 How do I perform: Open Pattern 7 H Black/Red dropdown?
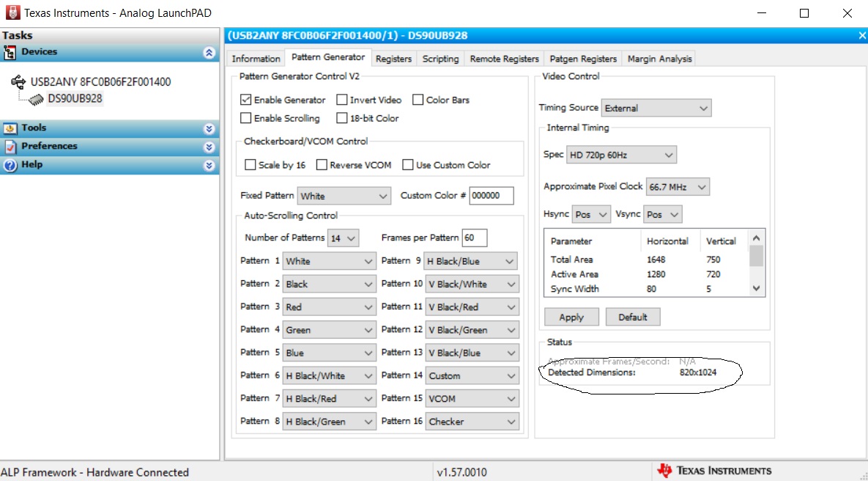(x=330, y=398)
